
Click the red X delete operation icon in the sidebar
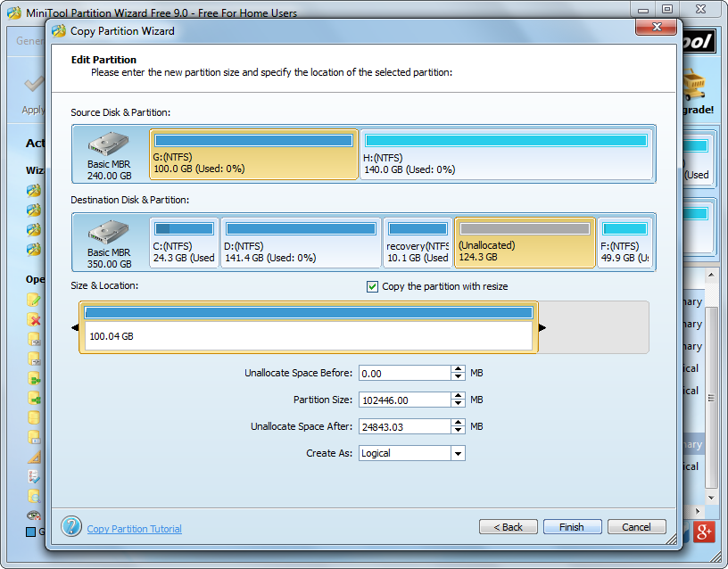[x=34, y=319]
